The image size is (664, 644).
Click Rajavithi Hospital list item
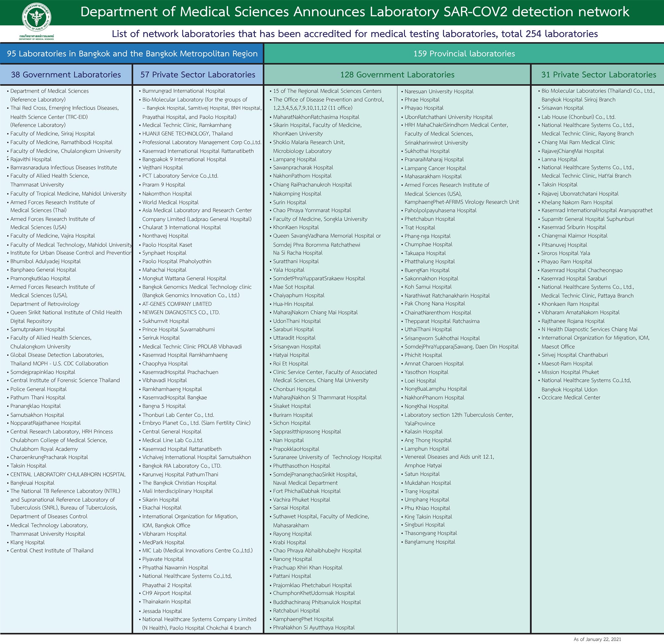coord(31,159)
